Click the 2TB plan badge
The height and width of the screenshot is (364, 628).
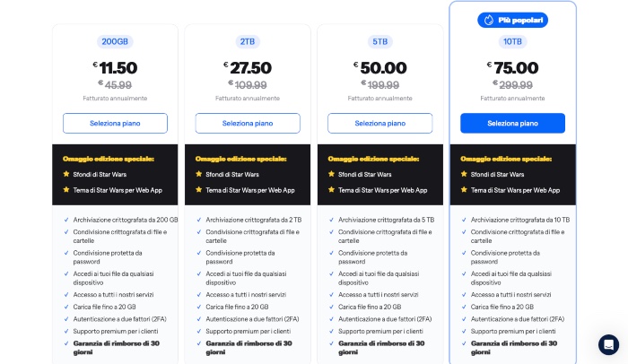(x=248, y=41)
